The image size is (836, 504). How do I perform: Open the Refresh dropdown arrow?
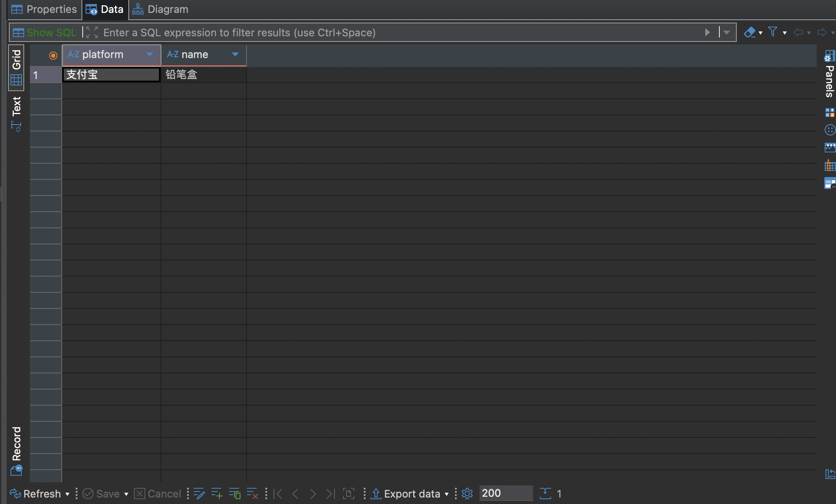click(67, 494)
